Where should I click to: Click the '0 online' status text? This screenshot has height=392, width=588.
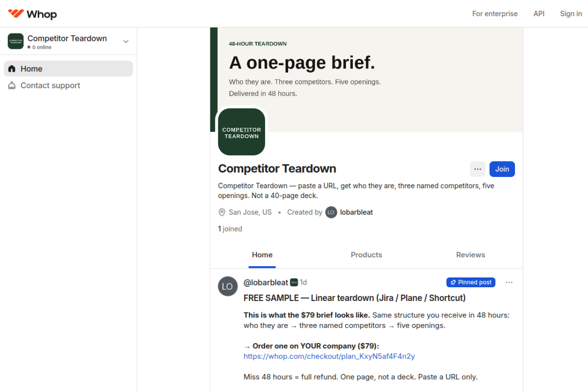(x=42, y=47)
